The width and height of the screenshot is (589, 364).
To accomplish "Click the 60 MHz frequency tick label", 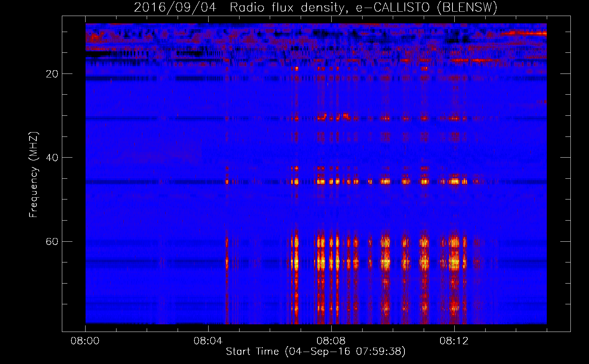I will pyautogui.click(x=52, y=242).
